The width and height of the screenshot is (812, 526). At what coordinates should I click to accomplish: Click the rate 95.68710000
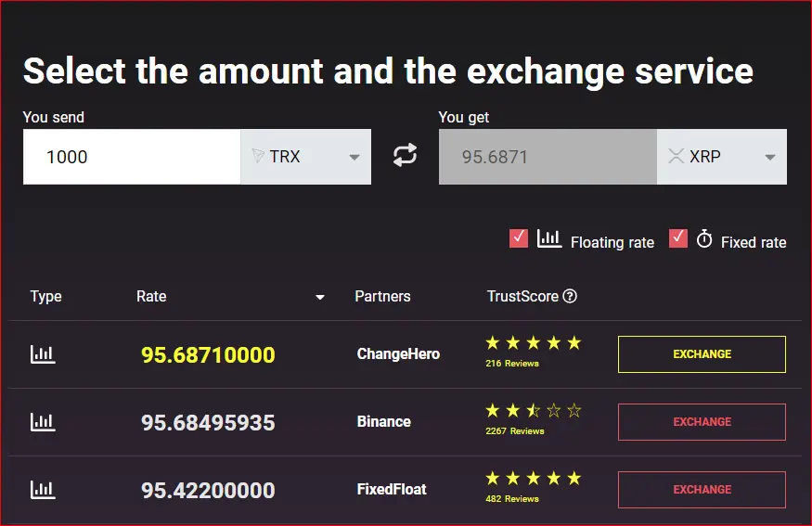(208, 355)
